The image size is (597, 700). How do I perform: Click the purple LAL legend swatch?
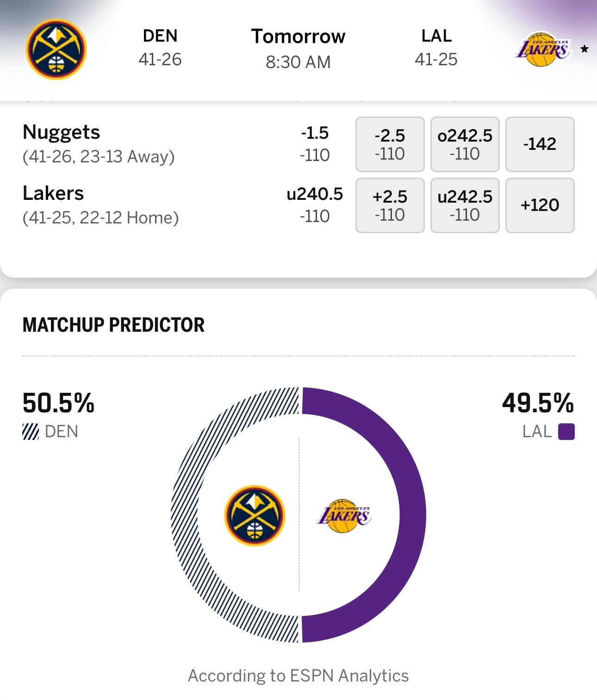[566, 432]
